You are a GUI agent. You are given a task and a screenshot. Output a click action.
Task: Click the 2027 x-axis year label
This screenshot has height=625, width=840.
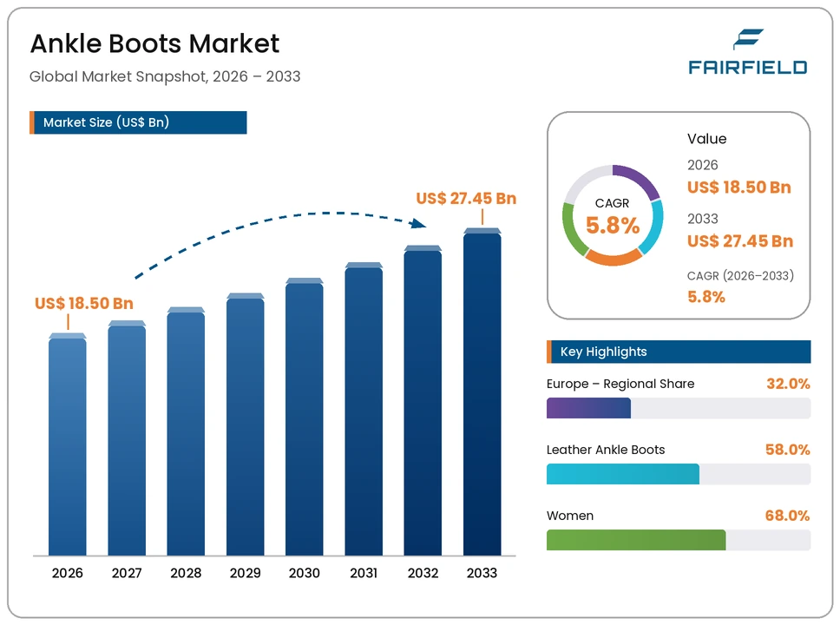click(127, 573)
